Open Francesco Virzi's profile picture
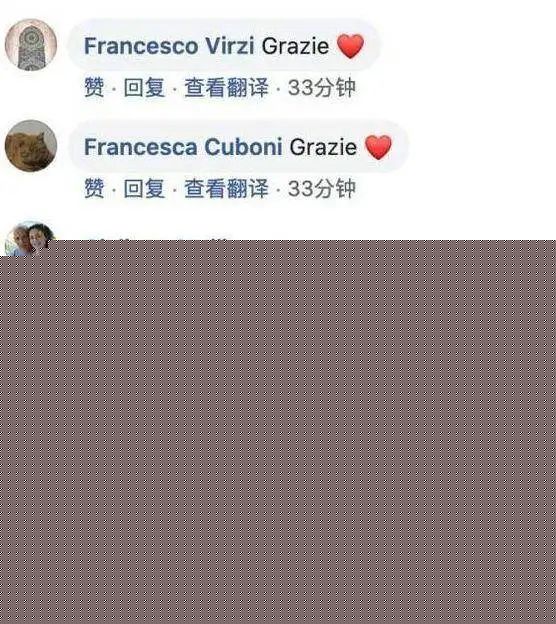 31,45
